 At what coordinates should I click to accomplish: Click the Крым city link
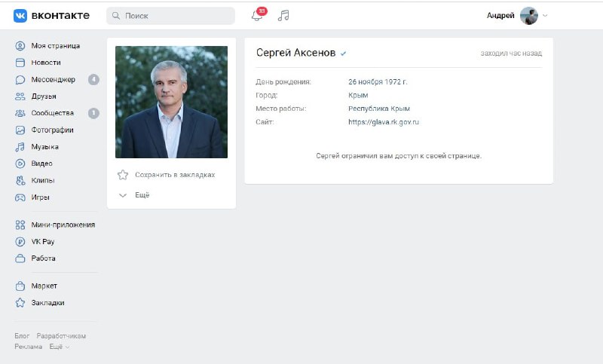(x=358, y=95)
